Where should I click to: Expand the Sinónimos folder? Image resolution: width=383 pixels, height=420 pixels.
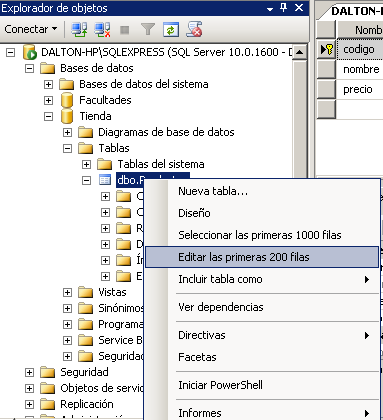(x=67, y=308)
